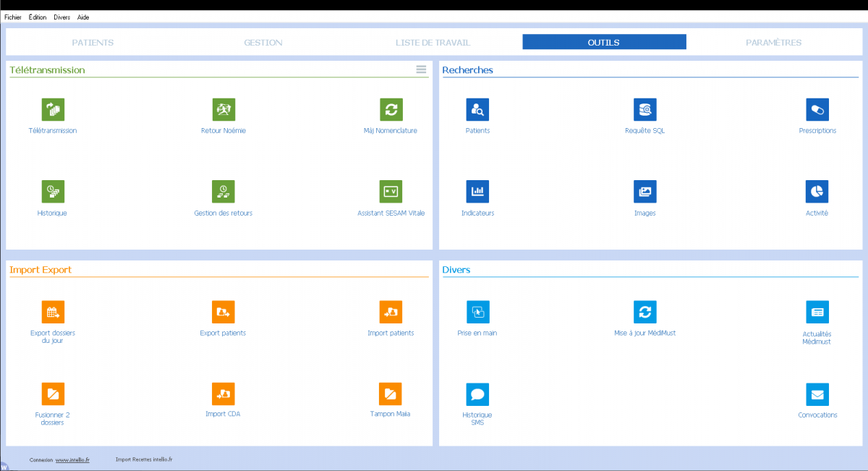This screenshot has height=471, width=868.
Task: Click the Retour Noémie label
Action: click(224, 131)
